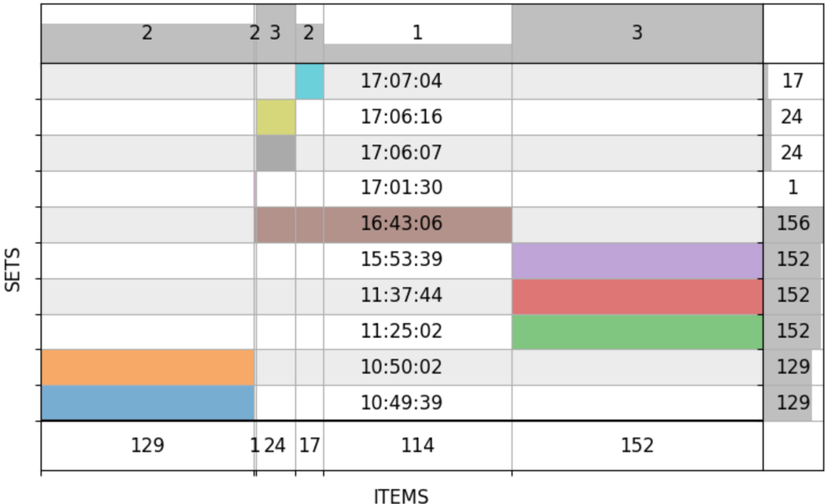Click the purple bar in the 15:53:39 row

[636, 260]
